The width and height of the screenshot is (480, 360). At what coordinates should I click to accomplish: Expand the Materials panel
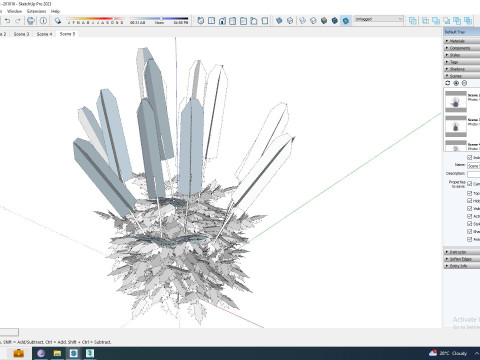462,41
